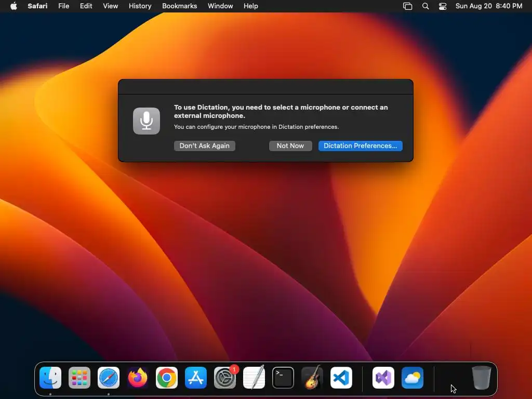Open the File menu
This screenshot has width=532, height=399.
[x=64, y=6]
